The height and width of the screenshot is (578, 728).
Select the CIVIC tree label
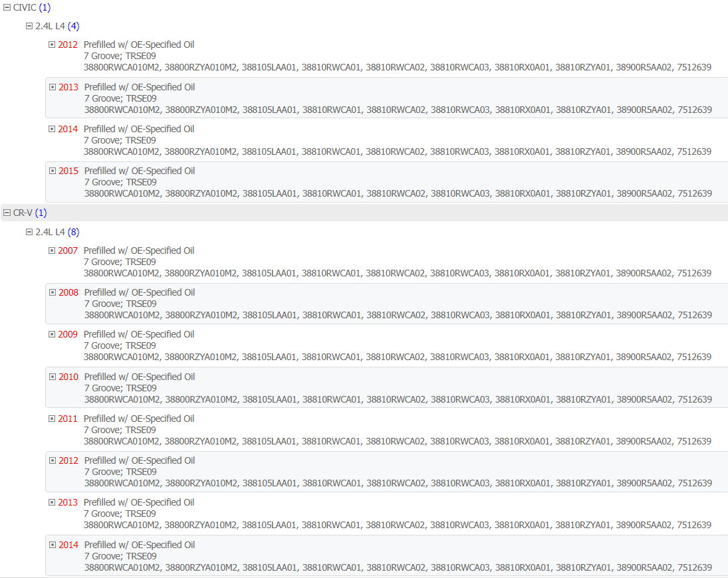point(25,7)
